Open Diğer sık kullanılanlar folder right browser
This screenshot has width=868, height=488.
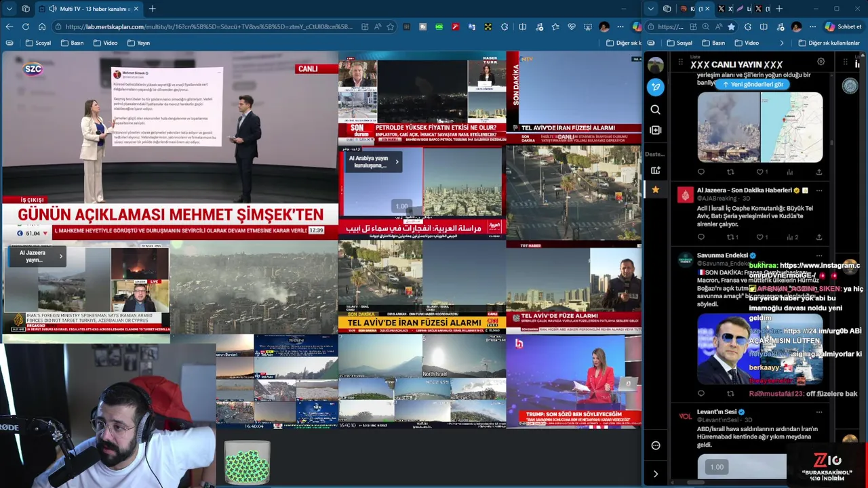pos(829,43)
